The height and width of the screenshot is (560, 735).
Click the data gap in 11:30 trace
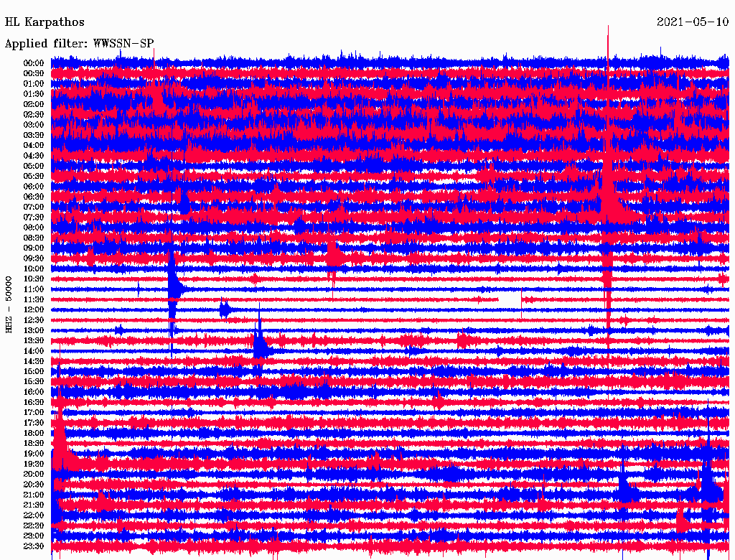(510, 299)
